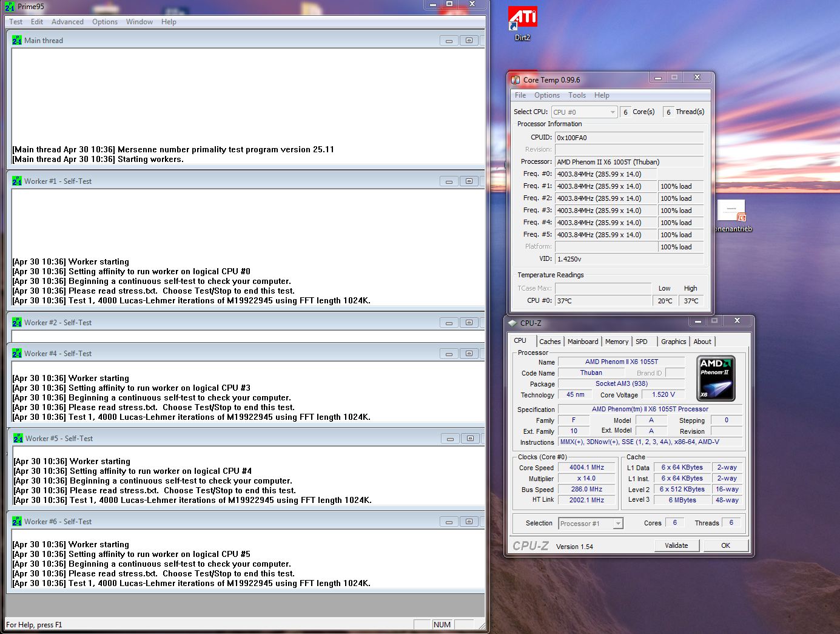Image resolution: width=840 pixels, height=634 pixels.
Task: Switch to the Memory tab in CPU-Z
Action: 617,342
